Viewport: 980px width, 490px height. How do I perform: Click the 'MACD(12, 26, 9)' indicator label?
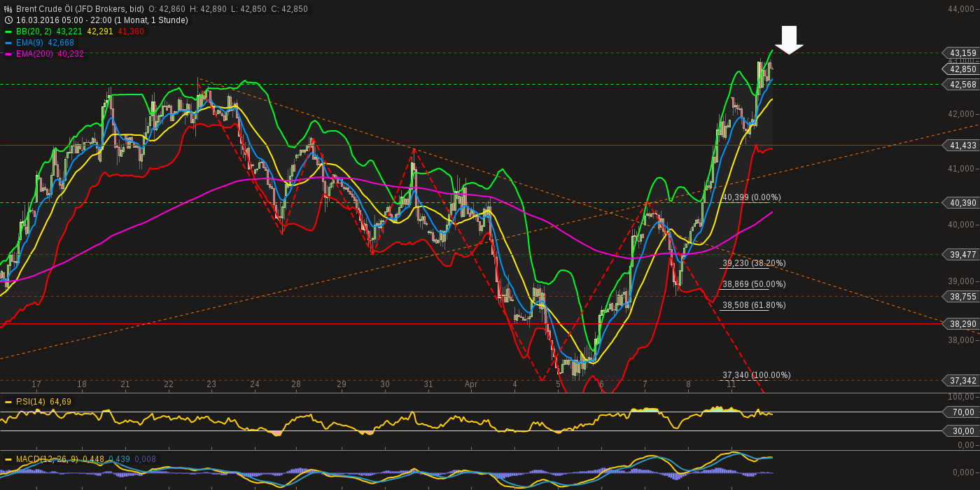coord(47,459)
